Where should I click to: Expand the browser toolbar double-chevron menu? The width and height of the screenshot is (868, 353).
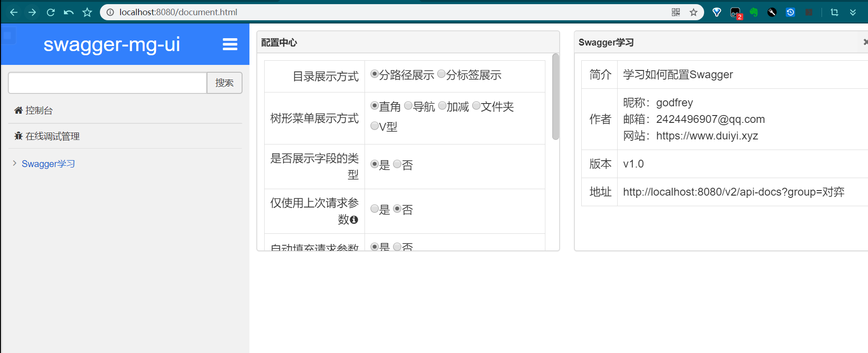pos(853,12)
